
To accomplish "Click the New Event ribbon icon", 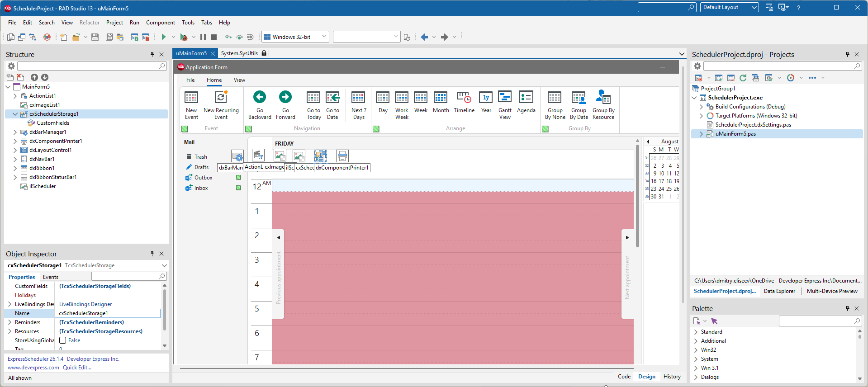I will coord(191,97).
